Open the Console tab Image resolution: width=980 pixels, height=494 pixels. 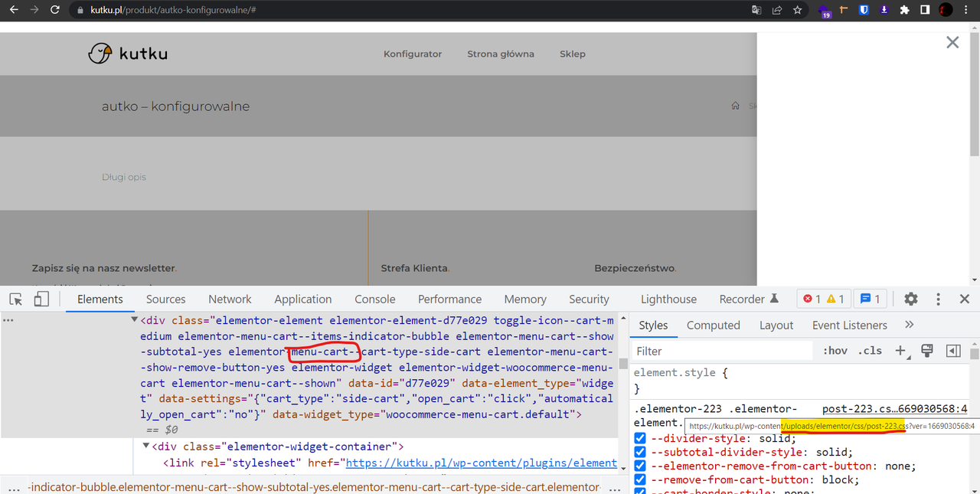[375, 299]
